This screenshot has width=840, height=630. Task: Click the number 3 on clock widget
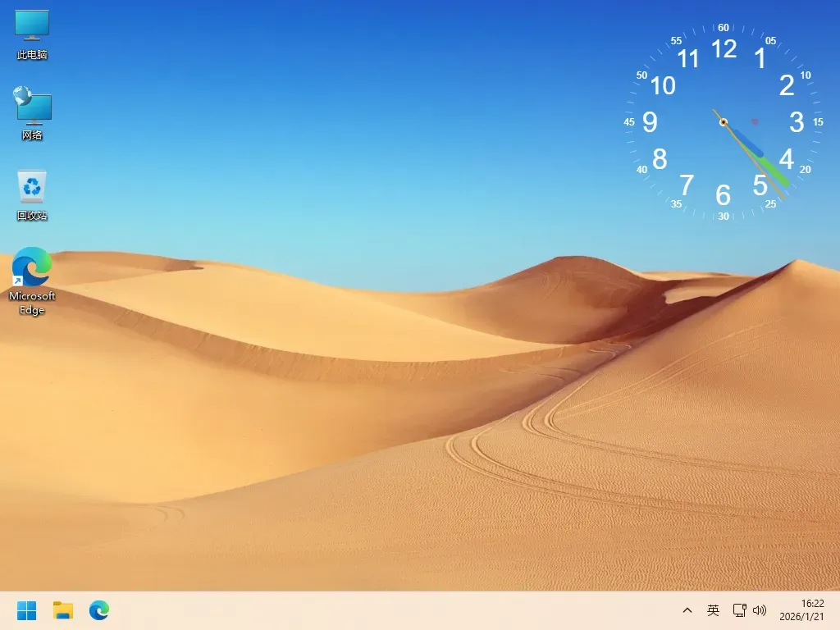(797, 122)
